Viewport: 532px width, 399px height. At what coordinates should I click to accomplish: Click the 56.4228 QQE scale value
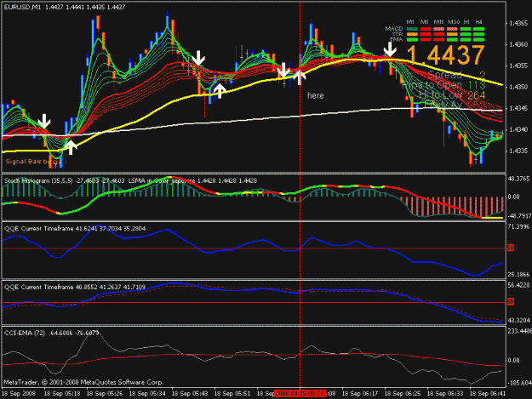point(518,286)
